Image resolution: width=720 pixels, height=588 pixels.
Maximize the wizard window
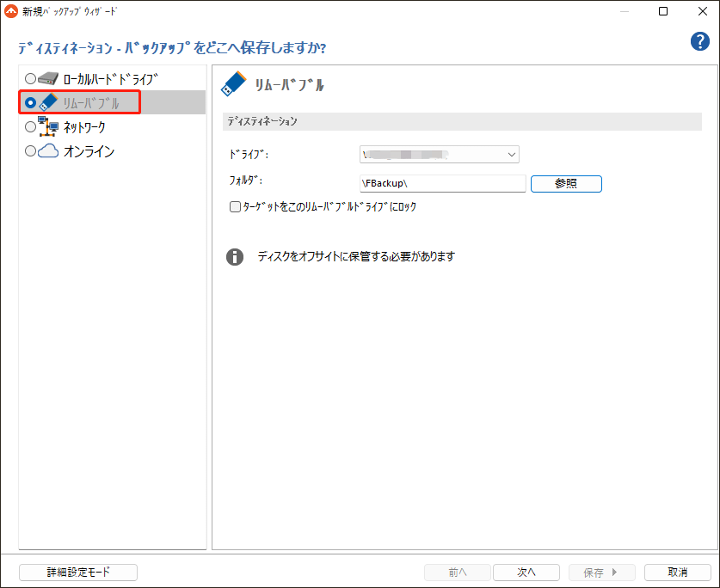[x=663, y=11]
